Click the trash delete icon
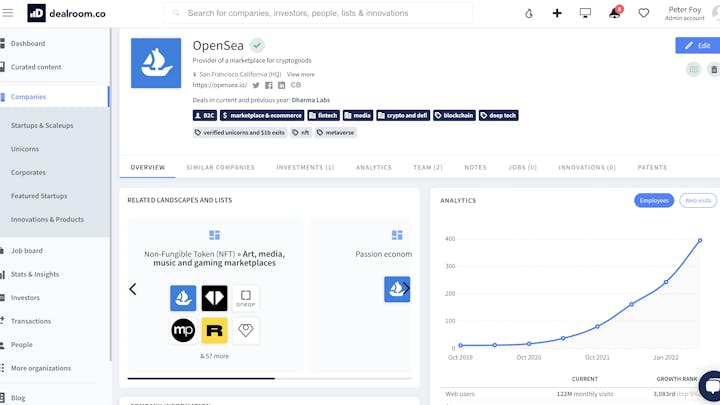This screenshot has width=720, height=405. (713, 69)
